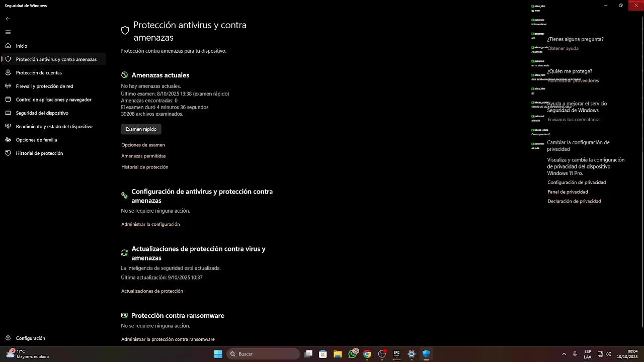Click the Configuración gear icon in sidebar

8,338
